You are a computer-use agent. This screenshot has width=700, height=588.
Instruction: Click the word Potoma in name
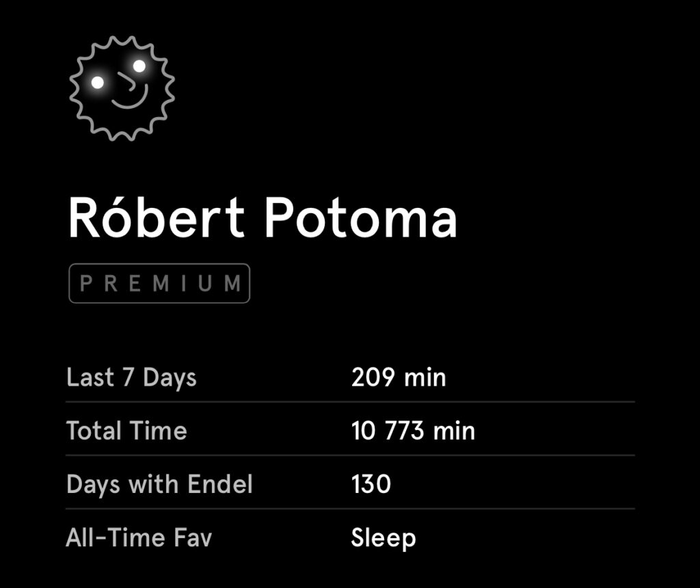[361, 218]
